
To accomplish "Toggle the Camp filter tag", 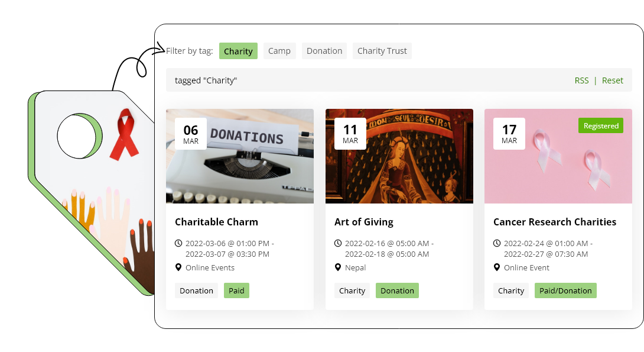I will pos(279,51).
